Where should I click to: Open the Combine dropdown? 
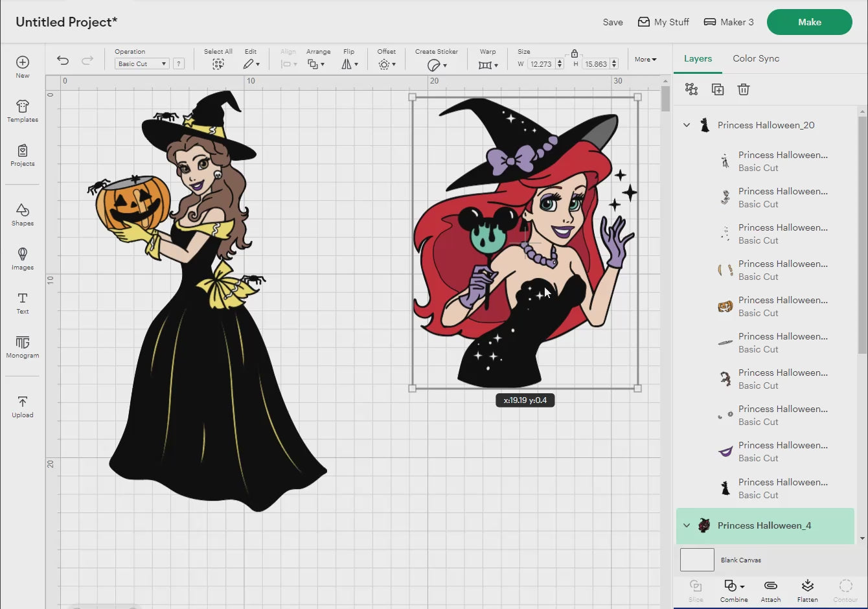[x=734, y=590]
